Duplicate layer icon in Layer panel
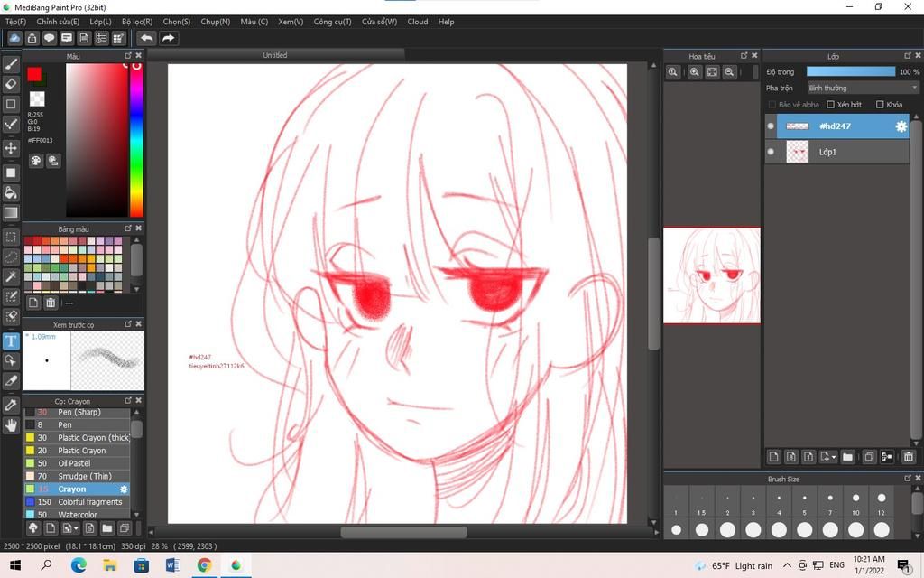 [869, 456]
